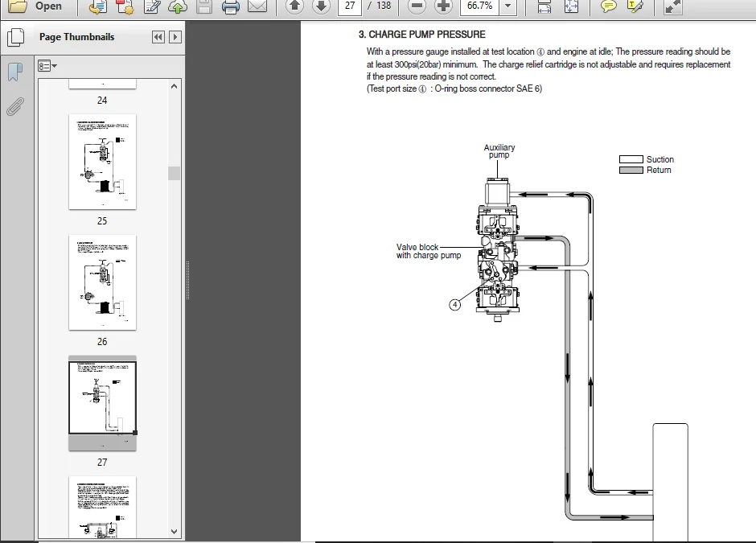
Task: Click the thumbnail scrollbar down arrow
Action: click(x=174, y=532)
